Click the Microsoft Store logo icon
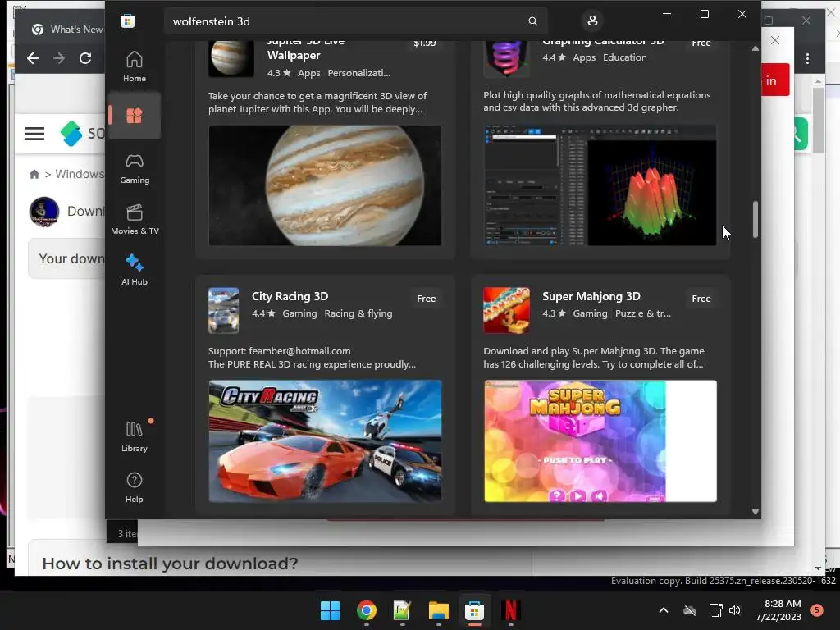Viewport: 840px width, 630px height. pyautogui.click(x=127, y=21)
